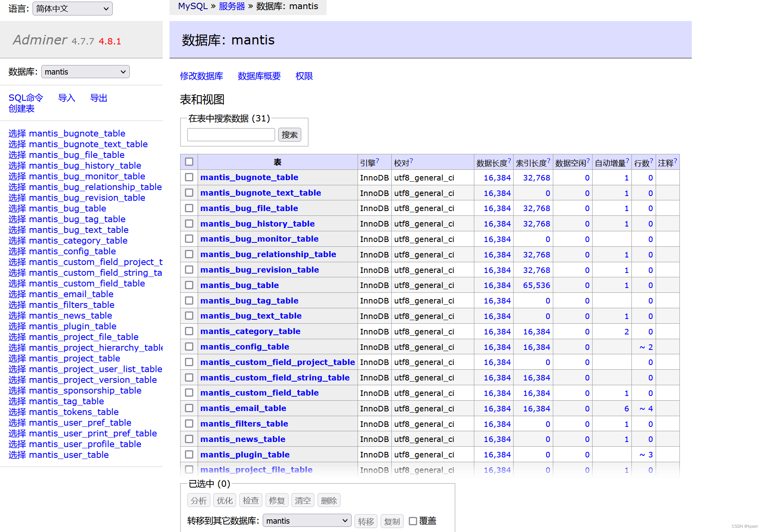
Task: Open mantis_filters_table in main table list
Action: [x=244, y=424]
